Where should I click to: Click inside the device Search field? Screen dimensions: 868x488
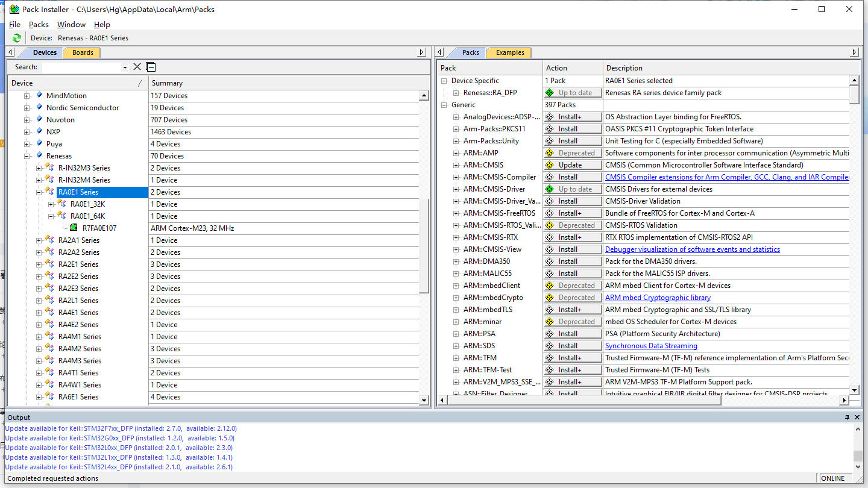tap(81, 67)
